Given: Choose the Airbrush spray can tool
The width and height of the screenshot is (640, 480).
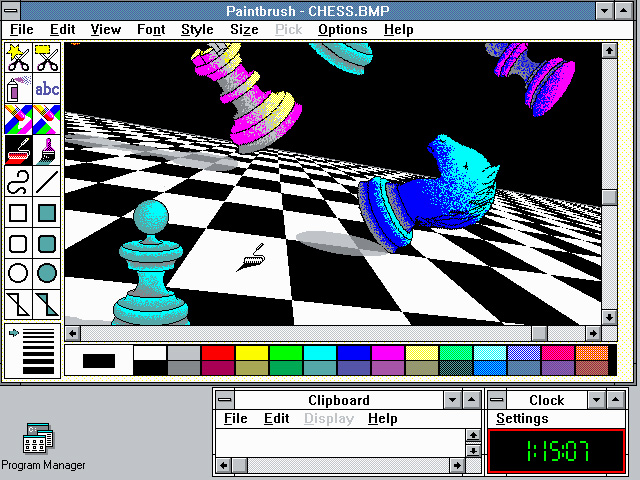Looking at the screenshot, I should [x=18, y=89].
